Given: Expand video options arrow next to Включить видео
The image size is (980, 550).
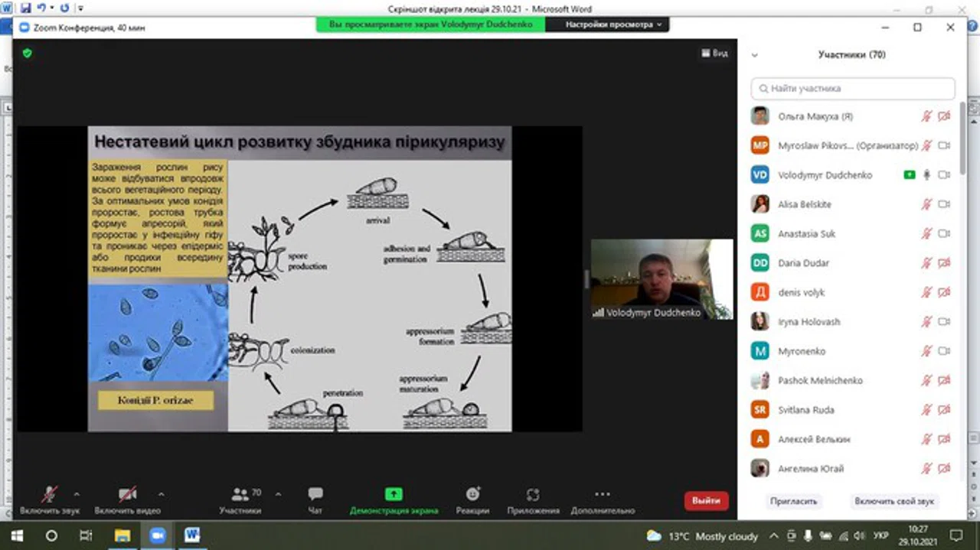Looking at the screenshot, I should coord(161,494).
